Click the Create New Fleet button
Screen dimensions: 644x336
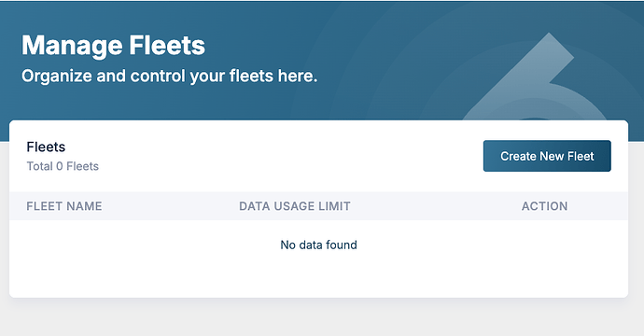pos(547,156)
